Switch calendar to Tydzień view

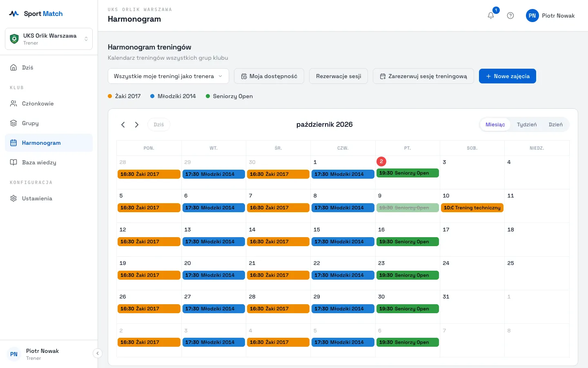point(527,125)
